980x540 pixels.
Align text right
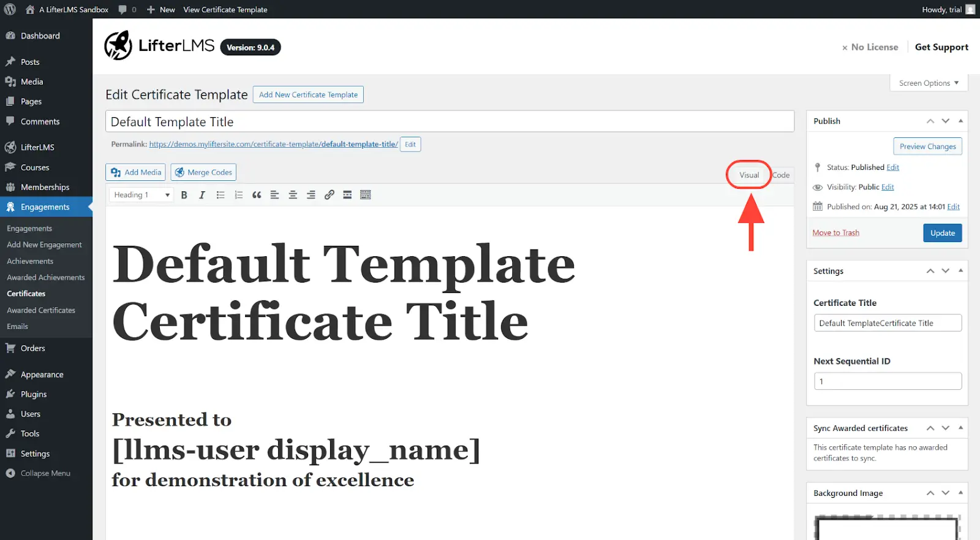pos(311,195)
